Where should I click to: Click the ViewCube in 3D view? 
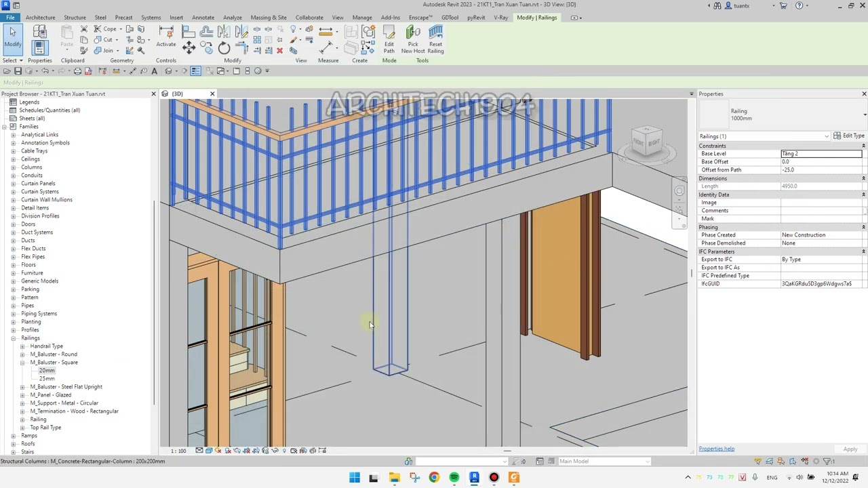(646, 142)
